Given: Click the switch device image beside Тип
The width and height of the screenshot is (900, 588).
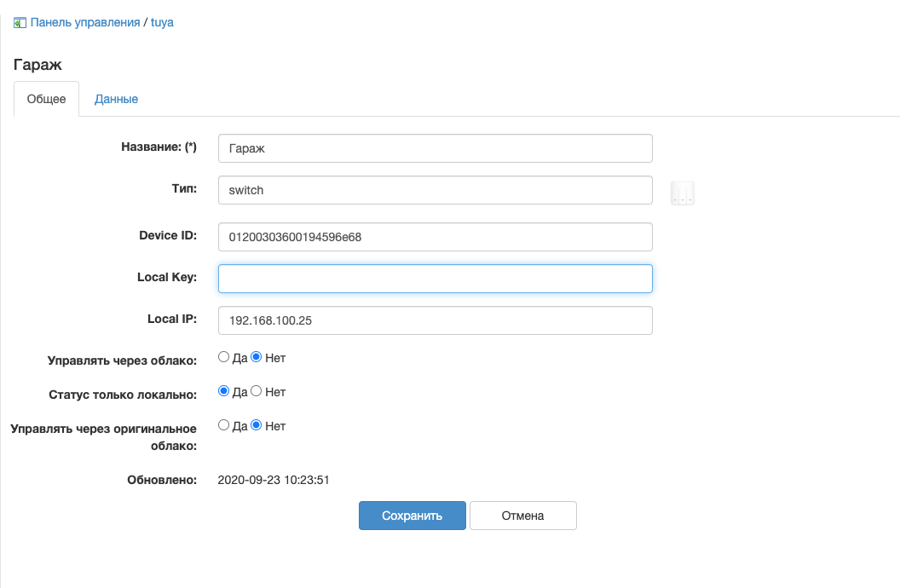Looking at the screenshot, I should point(683,193).
